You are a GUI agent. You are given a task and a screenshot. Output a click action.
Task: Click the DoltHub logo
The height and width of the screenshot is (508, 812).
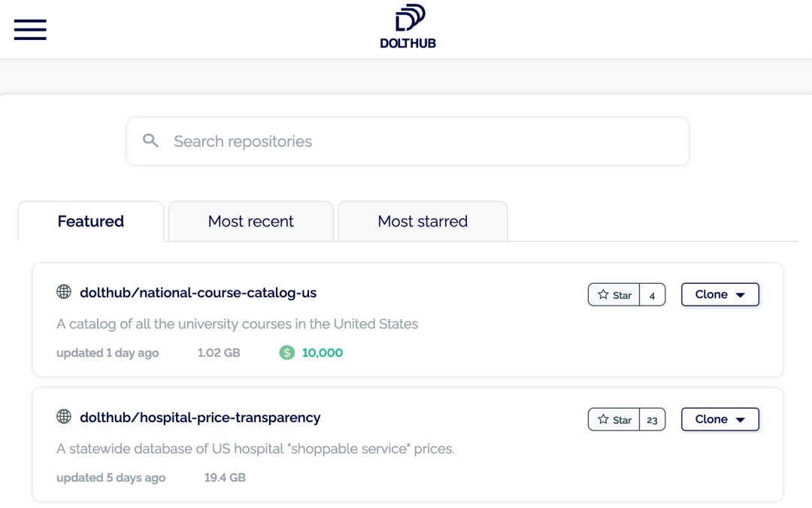tap(408, 27)
